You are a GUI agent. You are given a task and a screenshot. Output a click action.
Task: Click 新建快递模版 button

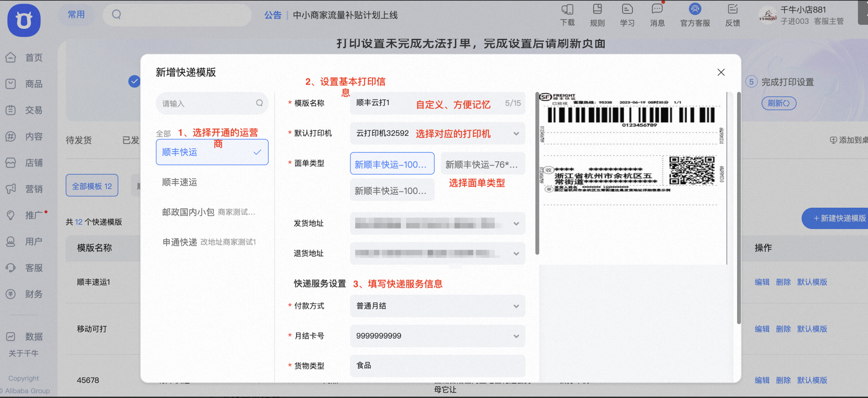click(836, 218)
